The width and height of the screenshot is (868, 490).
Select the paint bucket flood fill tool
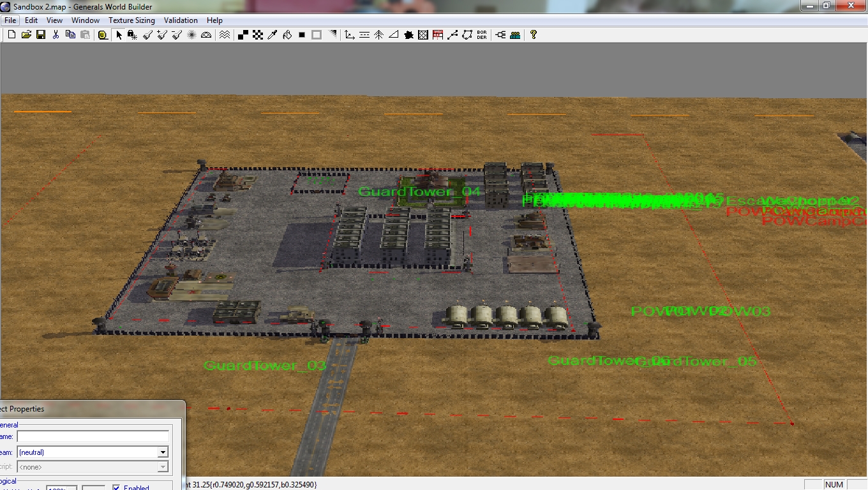[287, 35]
